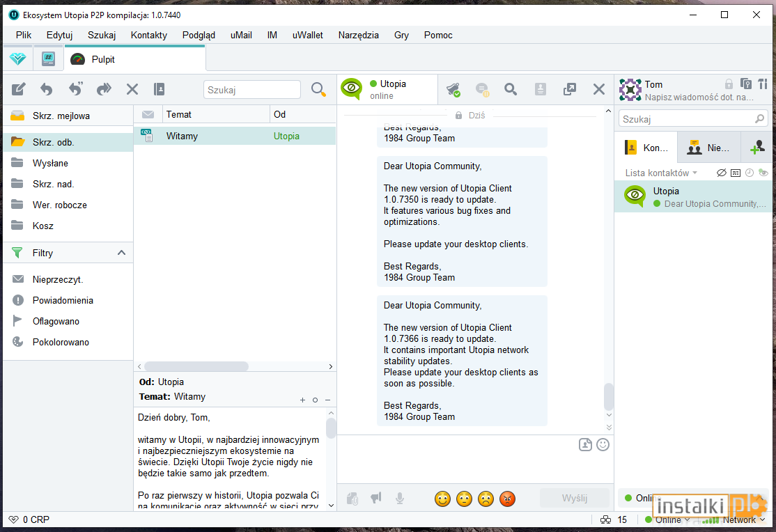This screenshot has height=532, width=776.
Task: Toggle hide-offline crossed eye icon
Action: 722,173
